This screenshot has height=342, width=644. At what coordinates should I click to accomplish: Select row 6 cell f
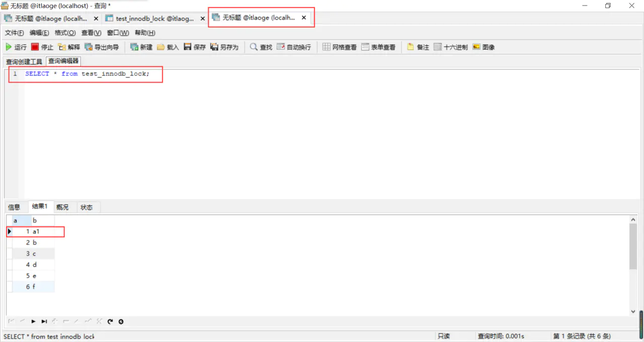(42, 287)
